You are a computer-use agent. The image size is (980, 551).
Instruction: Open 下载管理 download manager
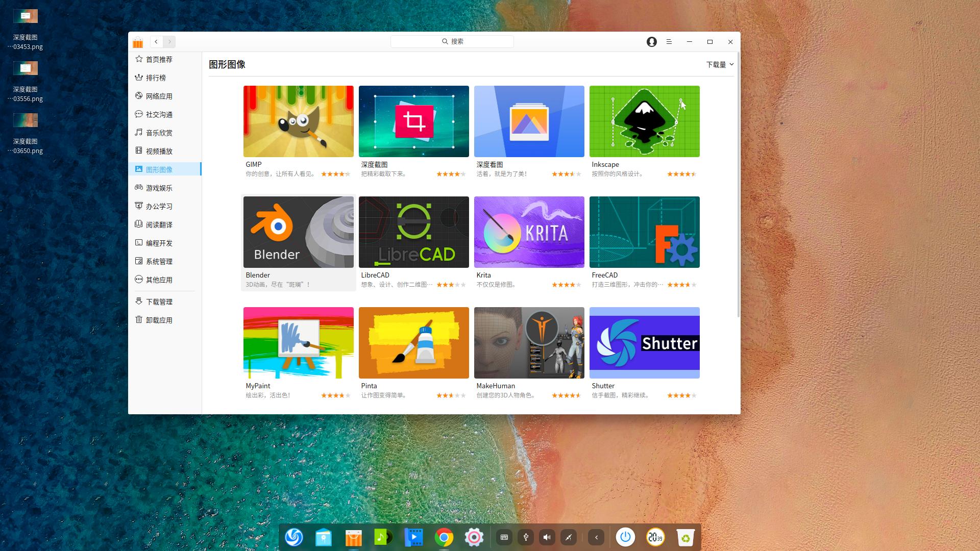coord(159,302)
